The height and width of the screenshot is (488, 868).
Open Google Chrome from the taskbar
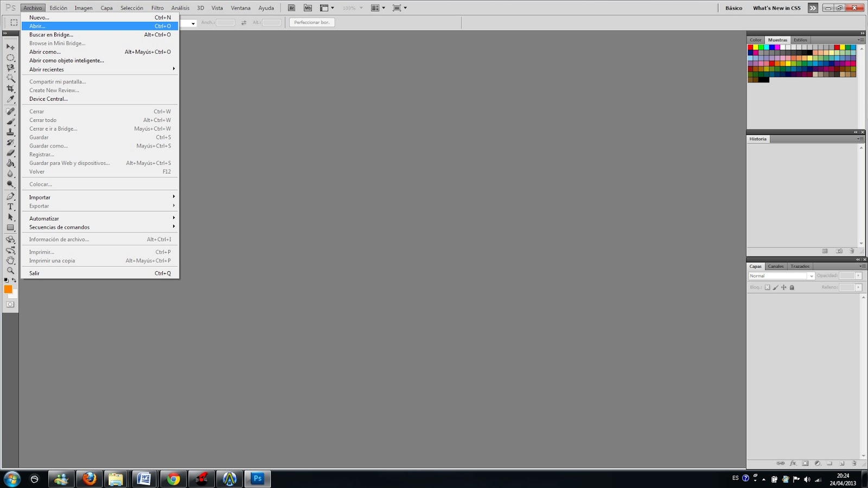[174, 479]
